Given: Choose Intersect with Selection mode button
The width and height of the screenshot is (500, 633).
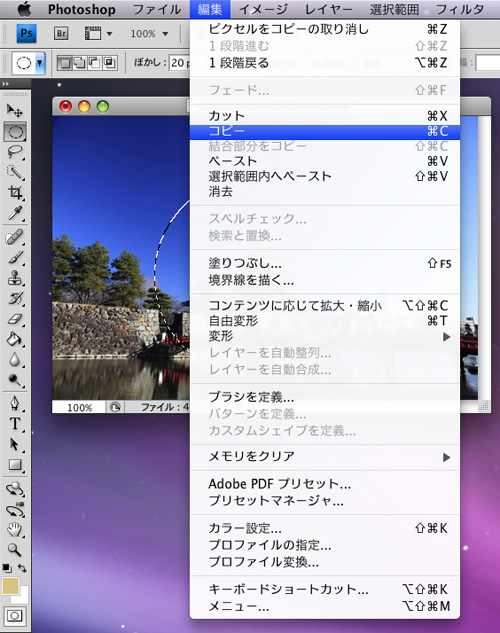Looking at the screenshot, I should click(x=109, y=63).
